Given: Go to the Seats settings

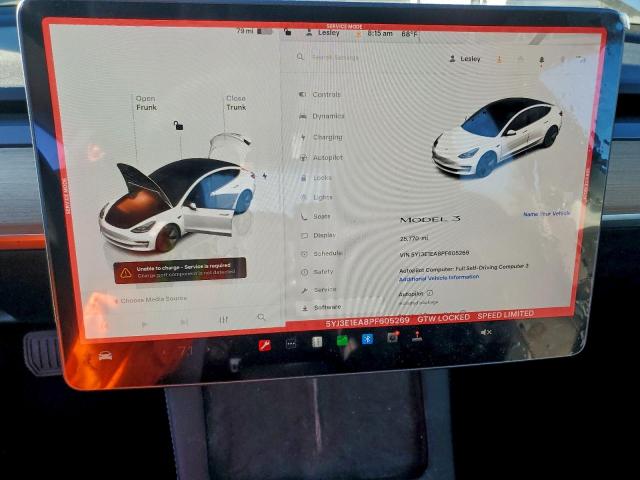Looking at the screenshot, I should point(316,217).
